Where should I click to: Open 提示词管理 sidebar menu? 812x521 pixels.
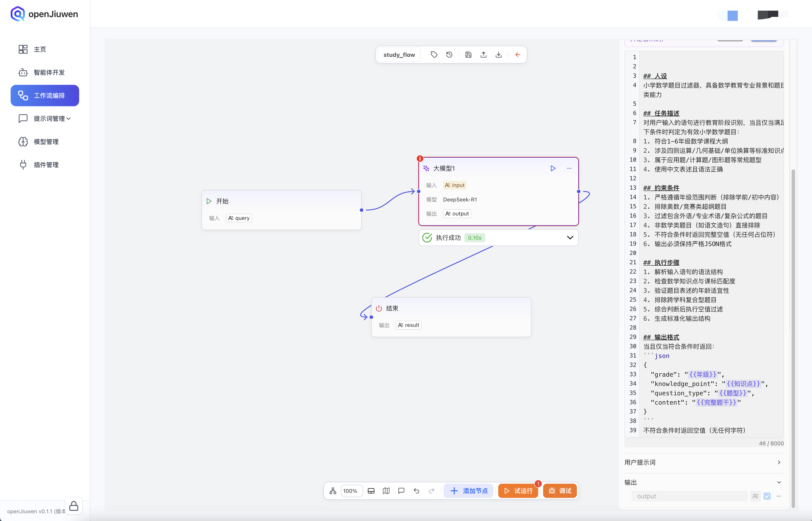49,118
